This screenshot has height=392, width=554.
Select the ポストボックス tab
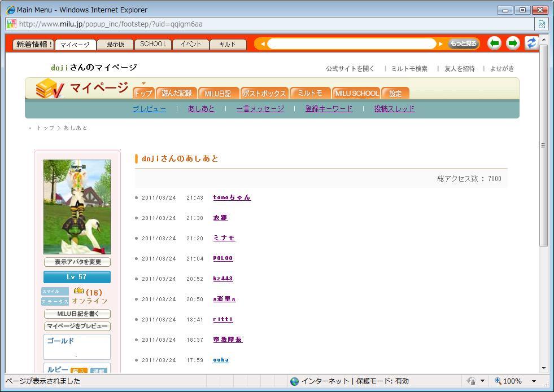pos(264,94)
